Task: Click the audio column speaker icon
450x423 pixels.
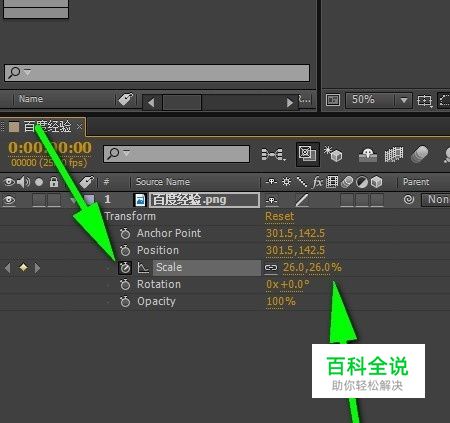Action: tap(23, 182)
